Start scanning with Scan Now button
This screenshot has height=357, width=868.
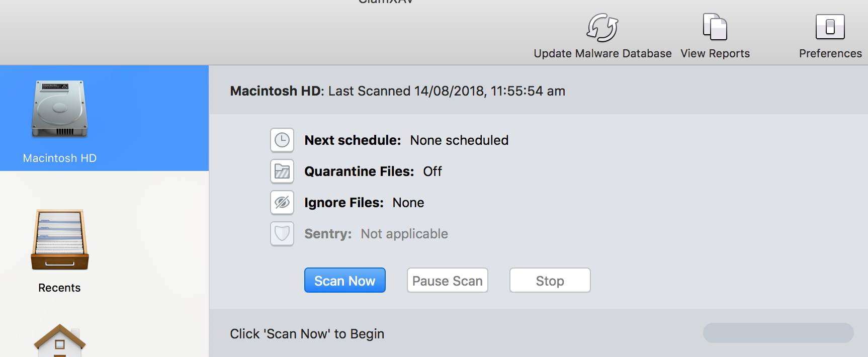click(344, 281)
